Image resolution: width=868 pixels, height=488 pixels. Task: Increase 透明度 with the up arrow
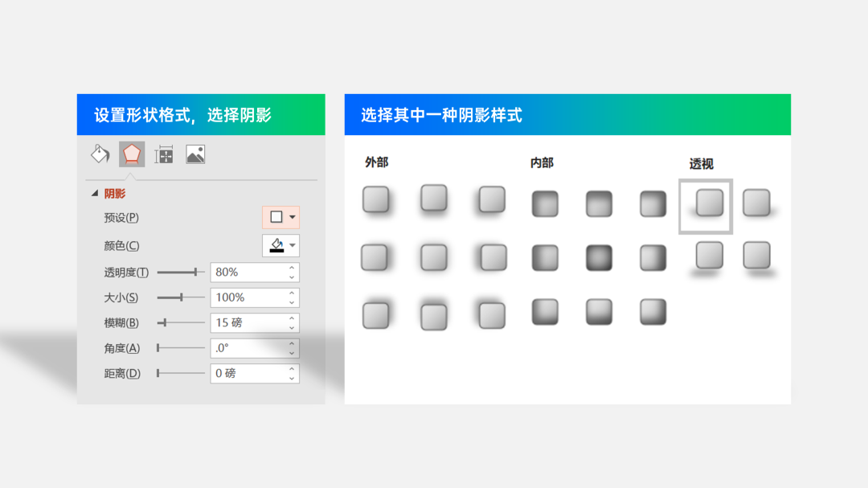coord(292,268)
